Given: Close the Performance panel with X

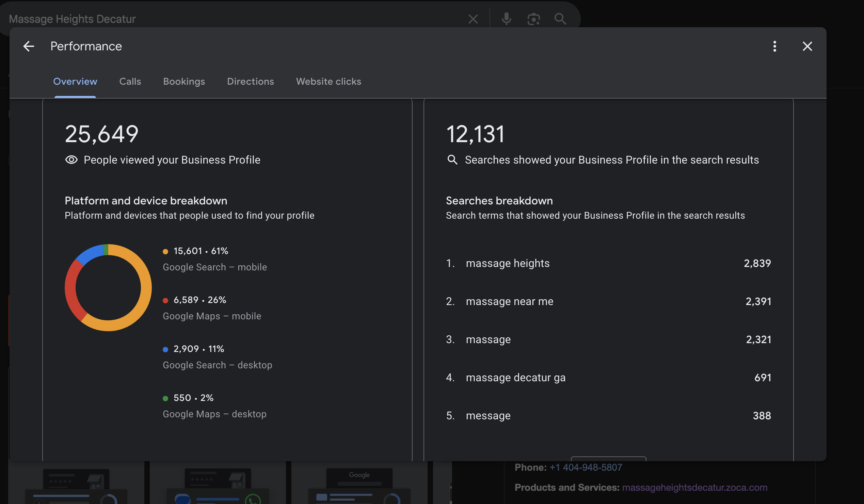Looking at the screenshot, I should click(x=807, y=46).
